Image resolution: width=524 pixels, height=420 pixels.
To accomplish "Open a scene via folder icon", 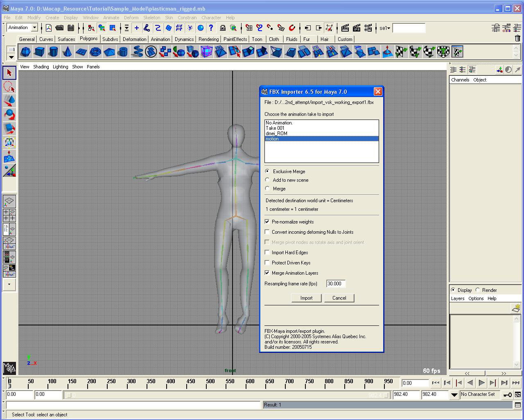I will point(60,28).
